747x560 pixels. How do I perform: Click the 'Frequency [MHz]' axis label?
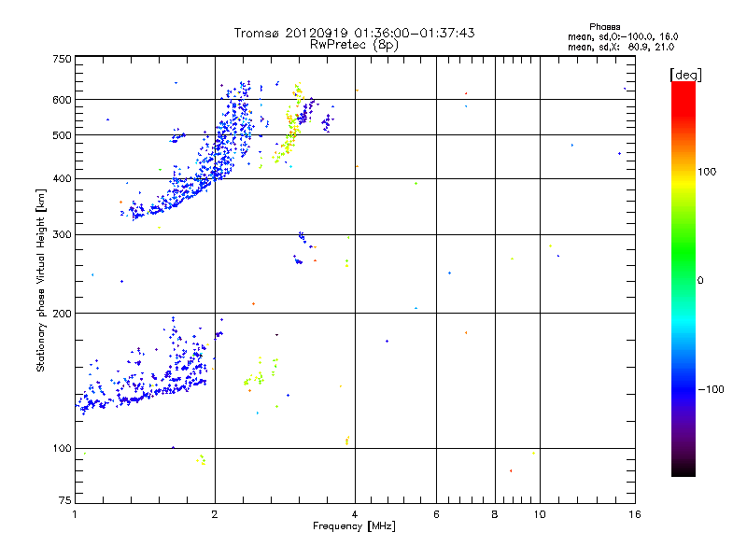pyautogui.click(x=354, y=526)
